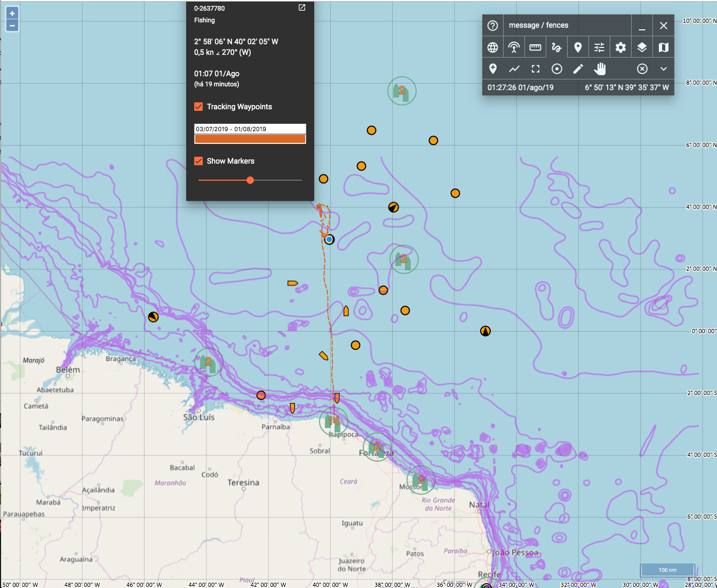The image size is (717, 588).
Task: Expand the toolbar chevron arrow
Action: (664, 69)
